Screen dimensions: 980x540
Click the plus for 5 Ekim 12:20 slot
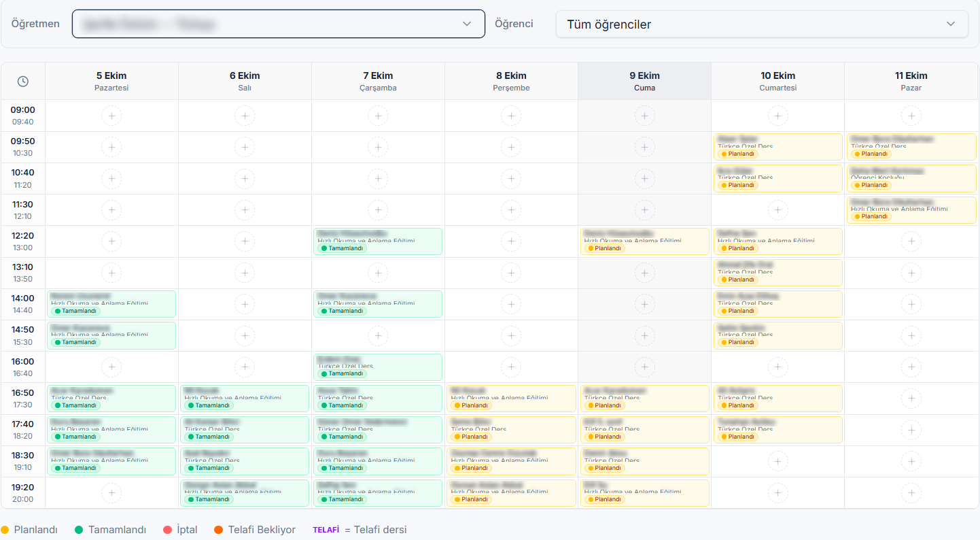point(111,241)
